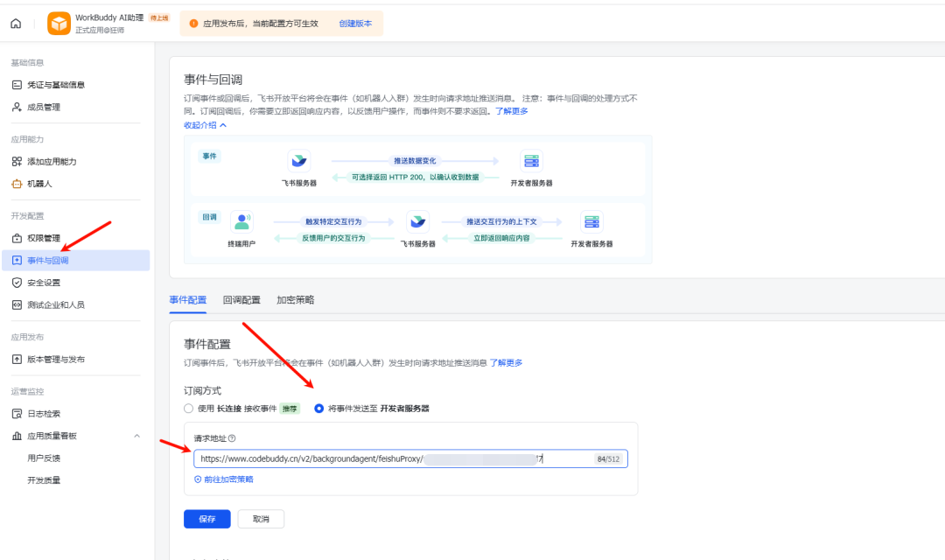This screenshot has height=560, width=945.
Task: Click 可选择返回 HTTP 200 label
Action: coord(416,178)
